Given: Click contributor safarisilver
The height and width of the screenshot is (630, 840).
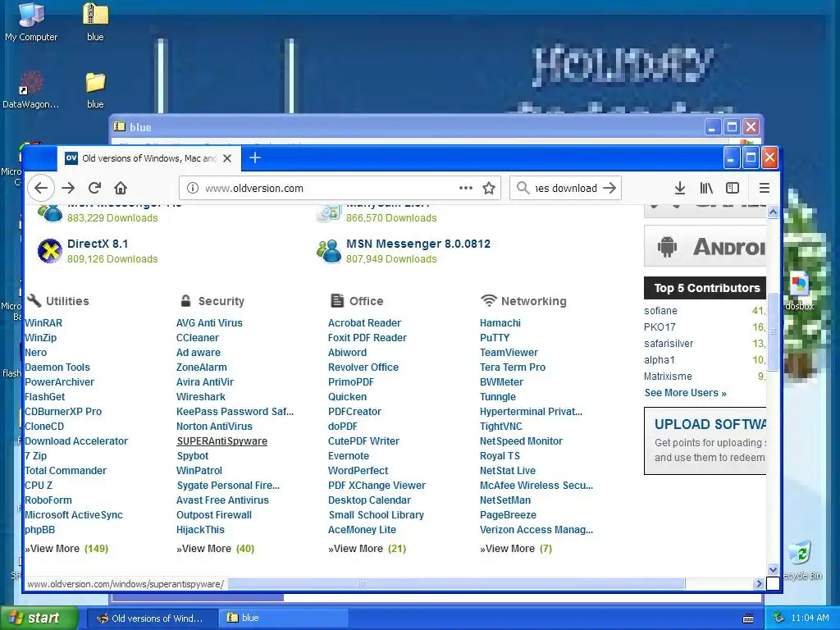Looking at the screenshot, I should (x=669, y=344).
